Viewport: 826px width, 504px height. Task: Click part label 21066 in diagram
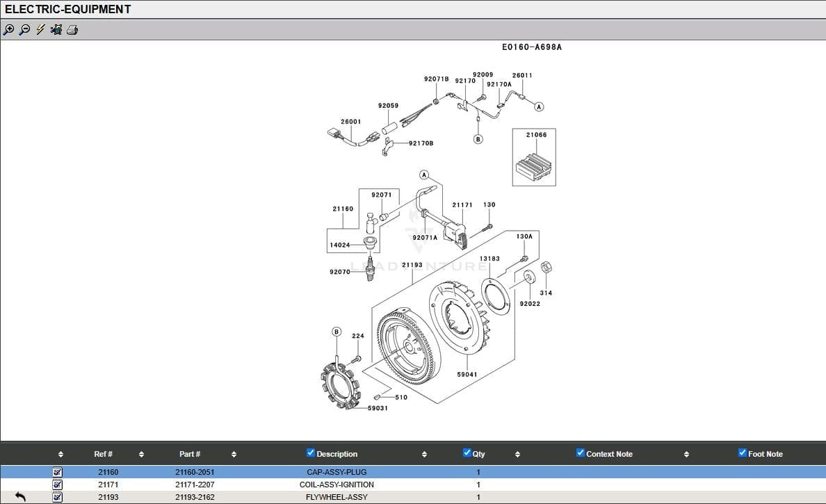point(536,135)
